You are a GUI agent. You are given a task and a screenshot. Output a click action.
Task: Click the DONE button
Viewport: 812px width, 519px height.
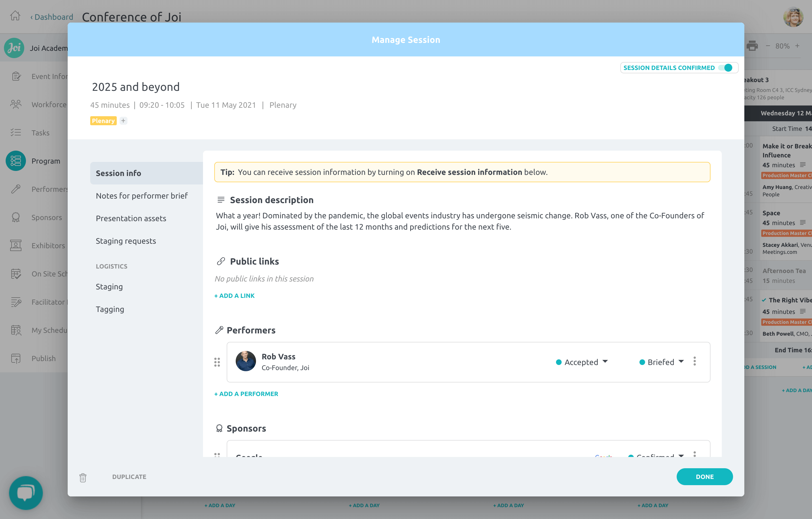point(704,476)
